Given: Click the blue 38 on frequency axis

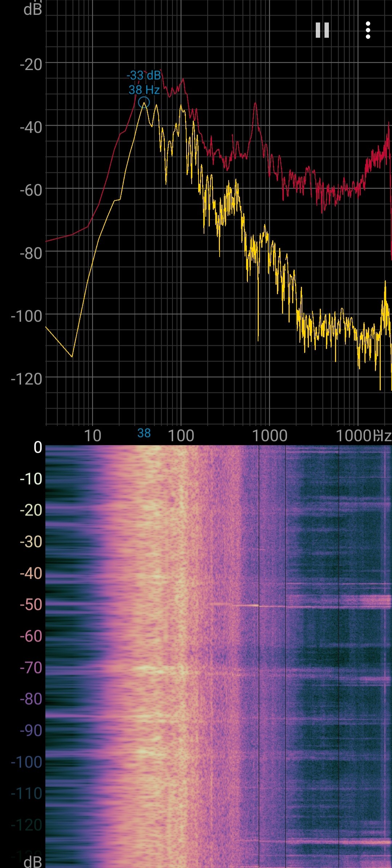Looking at the screenshot, I should tap(144, 433).
